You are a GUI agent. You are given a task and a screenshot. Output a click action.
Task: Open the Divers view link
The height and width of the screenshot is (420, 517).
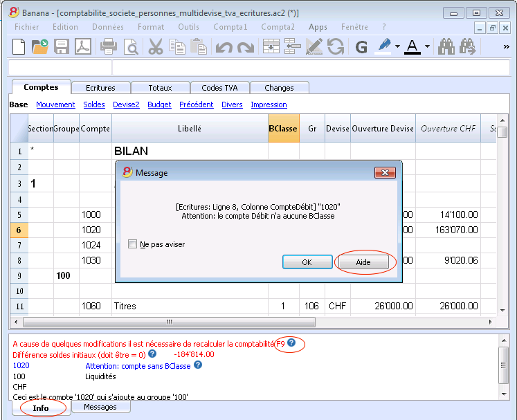tap(232, 104)
